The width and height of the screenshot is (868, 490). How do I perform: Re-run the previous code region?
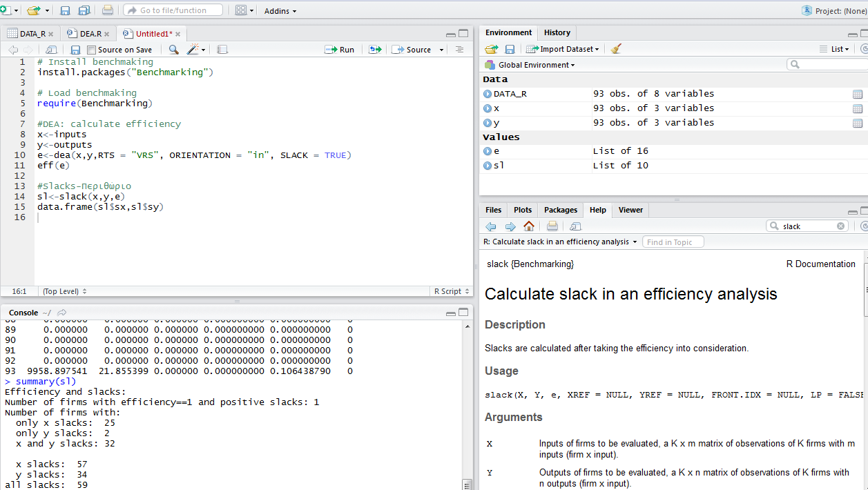(x=375, y=50)
